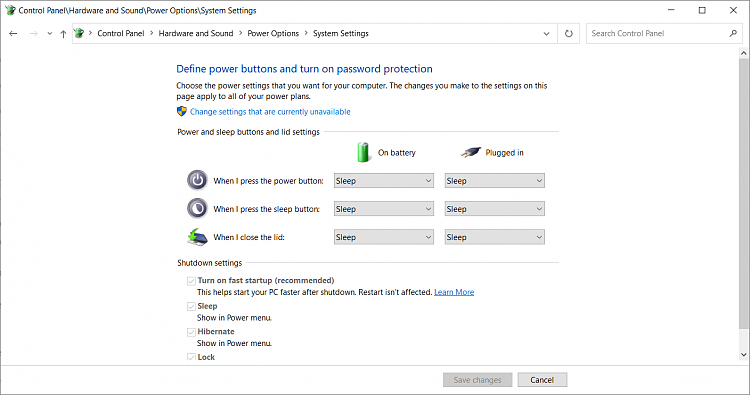Expand the chevron after Power Options
The height and width of the screenshot is (395, 750).
tap(306, 33)
